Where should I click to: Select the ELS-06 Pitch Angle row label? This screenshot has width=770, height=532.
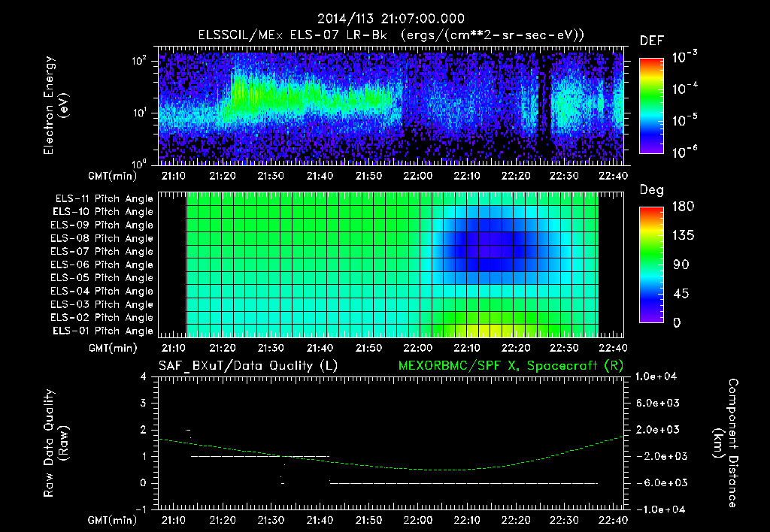(x=102, y=265)
